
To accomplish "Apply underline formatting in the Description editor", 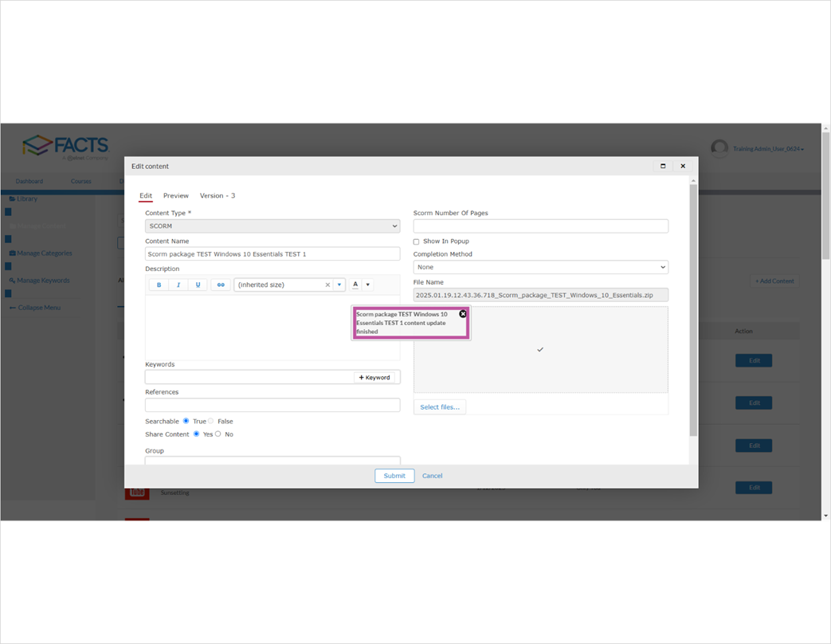I will [x=197, y=284].
